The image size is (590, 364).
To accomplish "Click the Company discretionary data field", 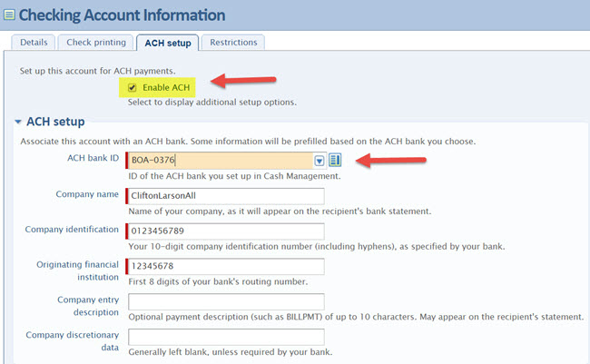I will pyautogui.click(x=225, y=337).
